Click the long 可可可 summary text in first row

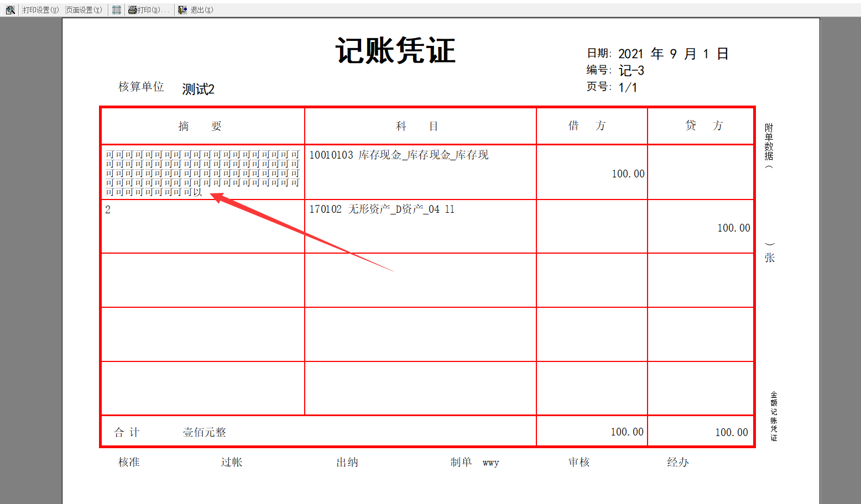point(202,173)
